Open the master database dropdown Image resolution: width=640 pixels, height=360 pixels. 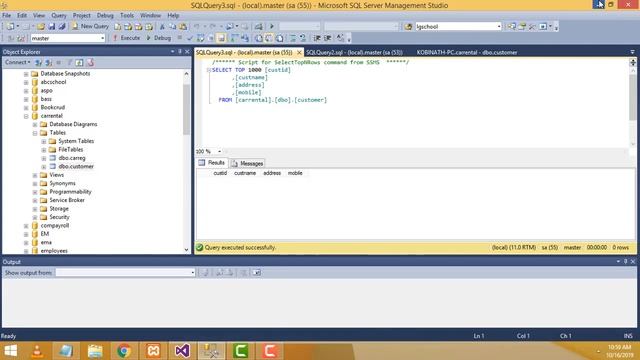point(102,38)
